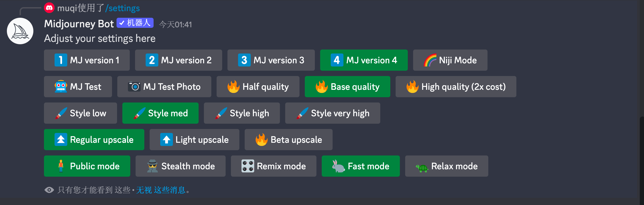Enable Remix mode

(274, 166)
